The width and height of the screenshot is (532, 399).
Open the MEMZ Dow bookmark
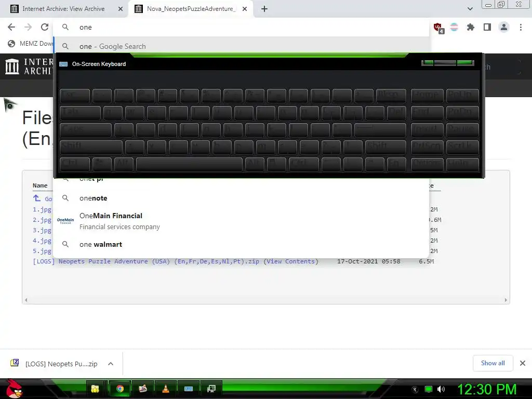click(x=31, y=44)
